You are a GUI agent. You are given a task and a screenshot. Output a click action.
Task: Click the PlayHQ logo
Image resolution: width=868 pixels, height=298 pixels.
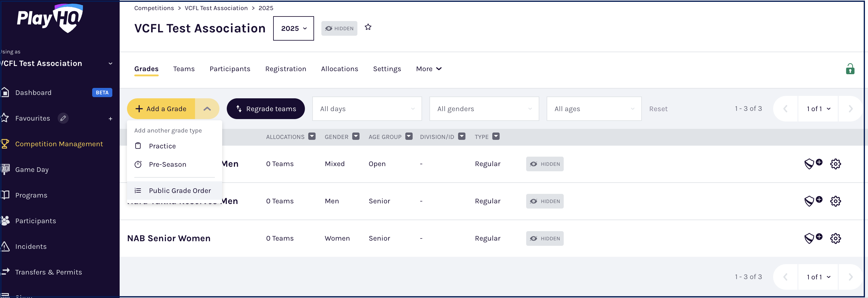click(x=50, y=18)
